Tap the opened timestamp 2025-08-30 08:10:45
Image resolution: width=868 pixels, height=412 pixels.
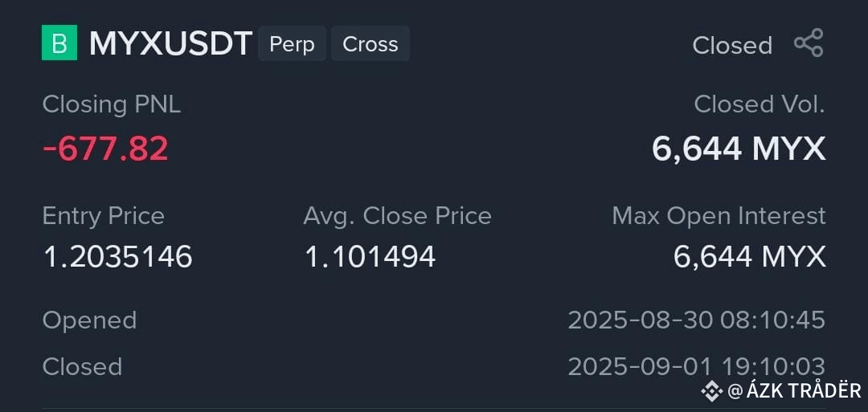click(696, 320)
